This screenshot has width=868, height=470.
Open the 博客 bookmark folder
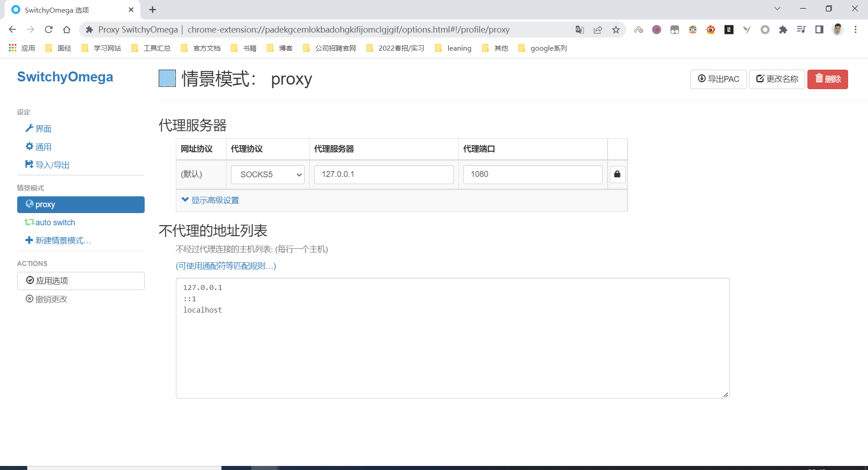280,48
